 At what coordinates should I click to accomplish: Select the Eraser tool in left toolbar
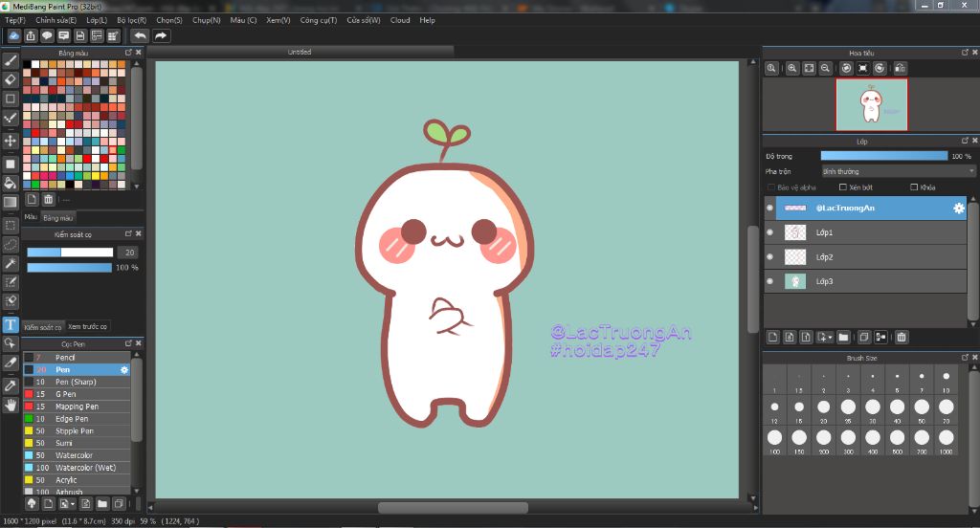click(x=11, y=80)
